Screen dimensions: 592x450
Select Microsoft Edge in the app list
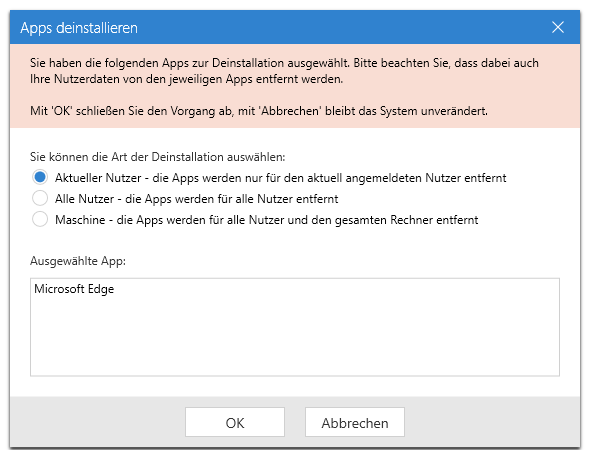(x=74, y=289)
